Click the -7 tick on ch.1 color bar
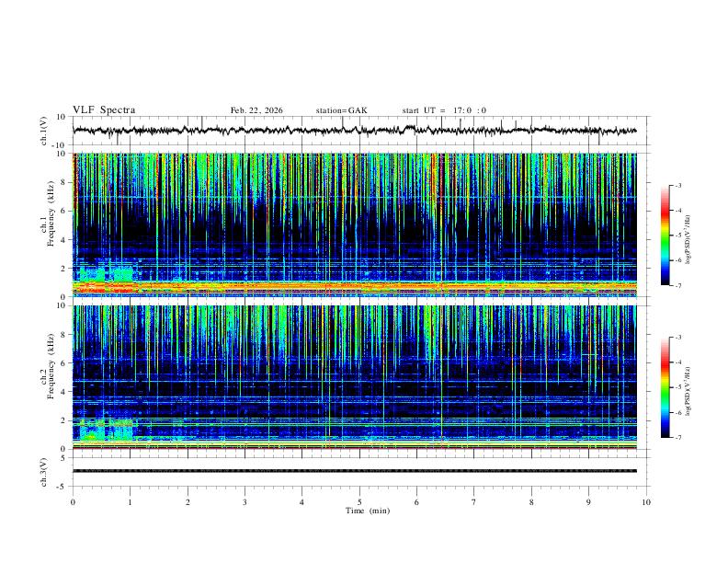This screenshot has width=728, height=563. pos(677,286)
